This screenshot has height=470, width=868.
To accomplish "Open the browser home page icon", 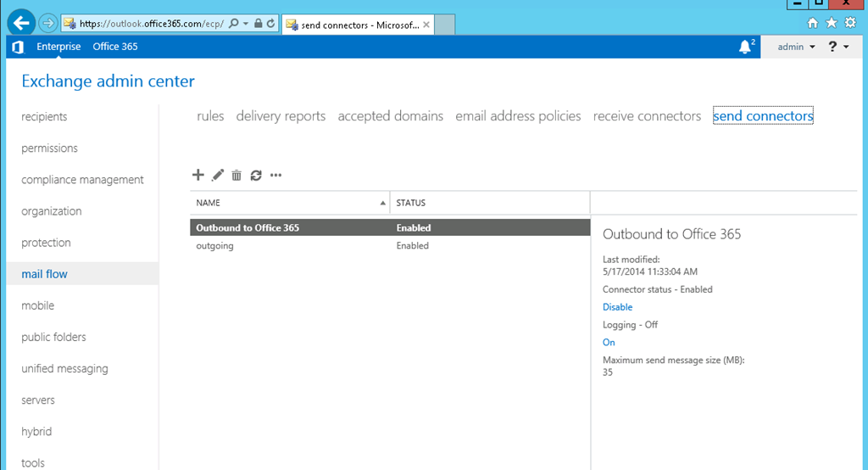I will point(812,23).
